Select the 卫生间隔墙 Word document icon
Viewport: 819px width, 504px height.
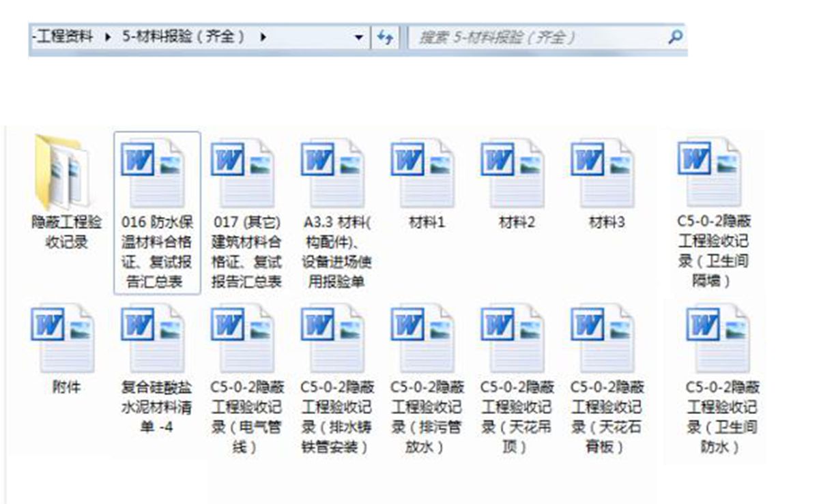pos(710,173)
